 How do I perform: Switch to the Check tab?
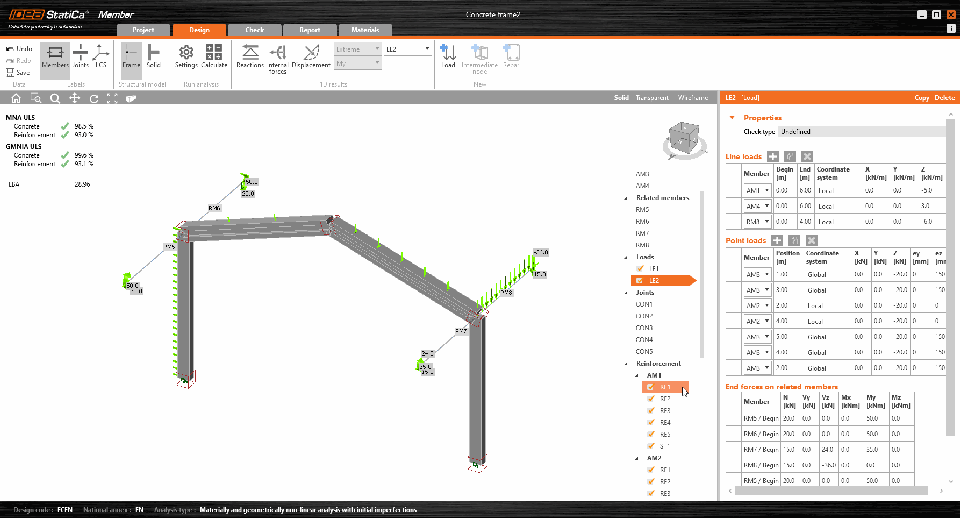(255, 30)
